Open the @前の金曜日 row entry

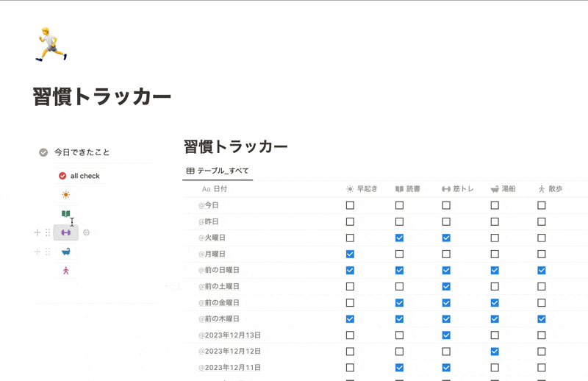pyautogui.click(x=218, y=302)
